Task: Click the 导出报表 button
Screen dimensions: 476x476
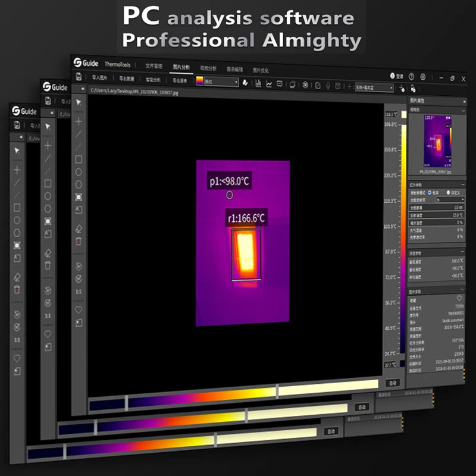Action: [x=180, y=81]
